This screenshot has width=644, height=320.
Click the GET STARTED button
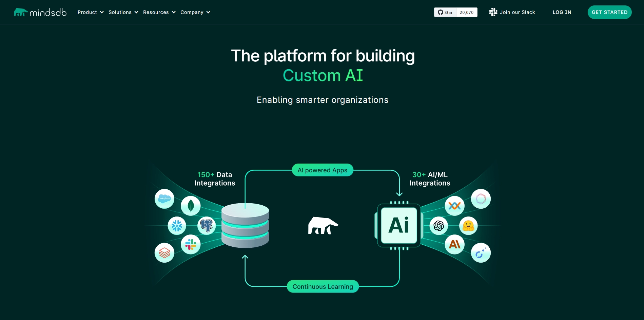[x=609, y=12]
